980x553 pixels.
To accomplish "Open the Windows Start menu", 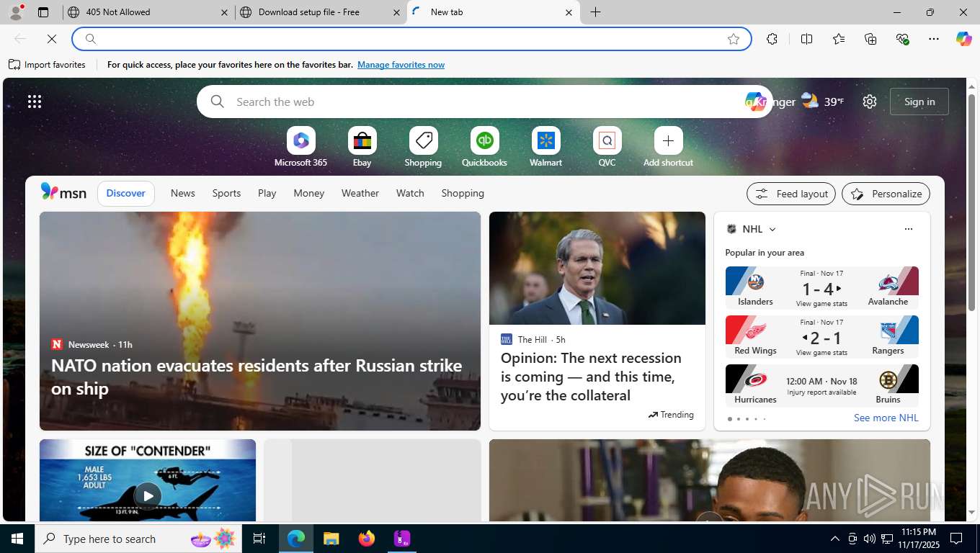I will [17, 539].
